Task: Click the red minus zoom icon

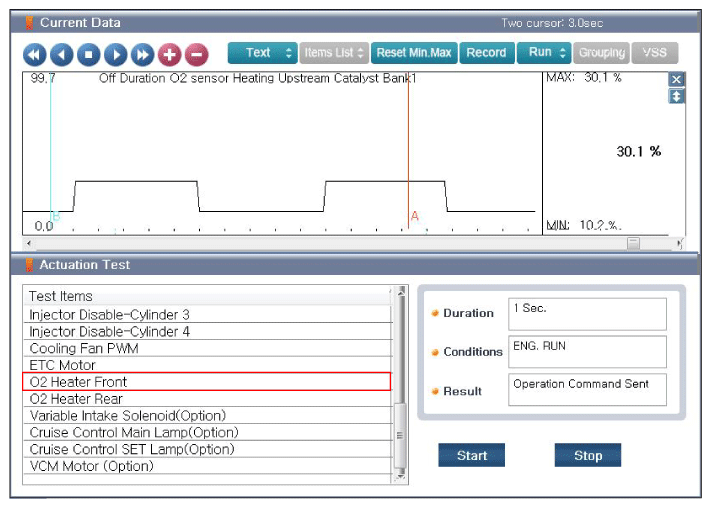Action: click(197, 54)
